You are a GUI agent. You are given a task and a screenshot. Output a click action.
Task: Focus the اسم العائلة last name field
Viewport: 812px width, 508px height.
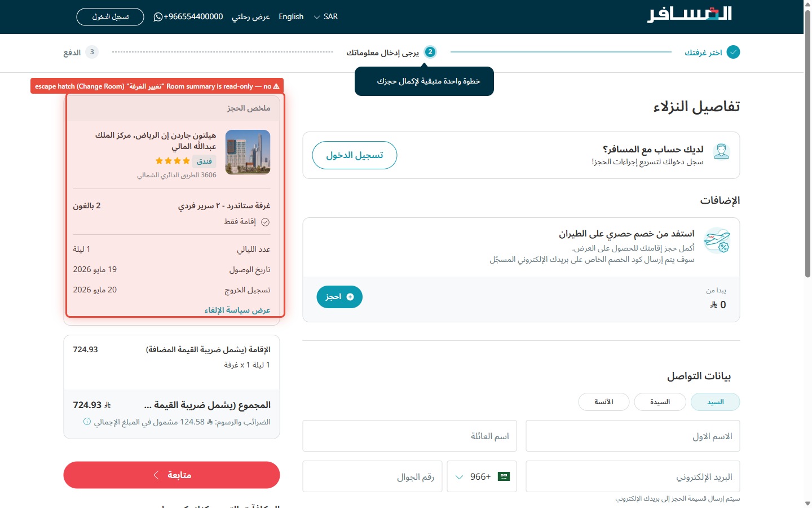(x=410, y=436)
